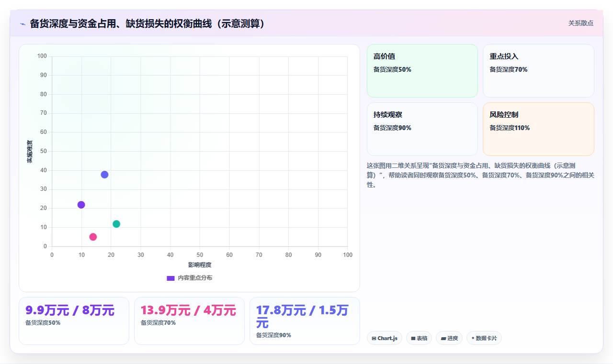Click the 数据卡片 tag chip
The image size is (613, 364).
click(x=484, y=338)
